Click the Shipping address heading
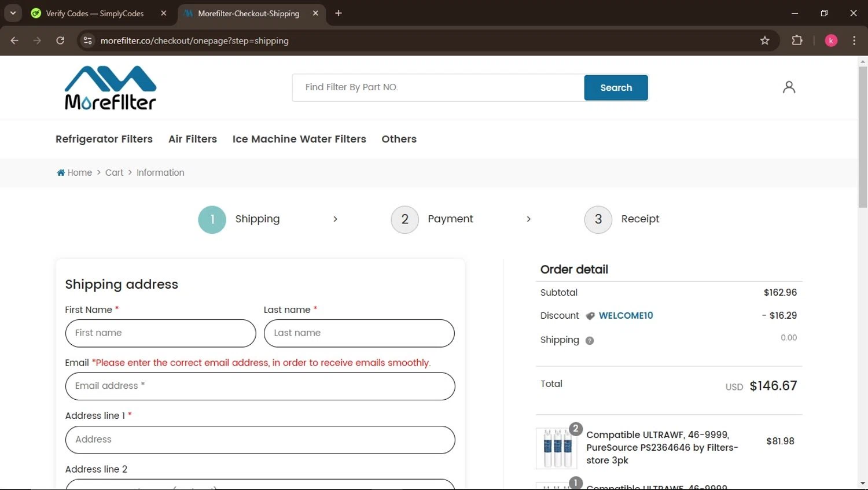868x490 pixels. (x=122, y=285)
